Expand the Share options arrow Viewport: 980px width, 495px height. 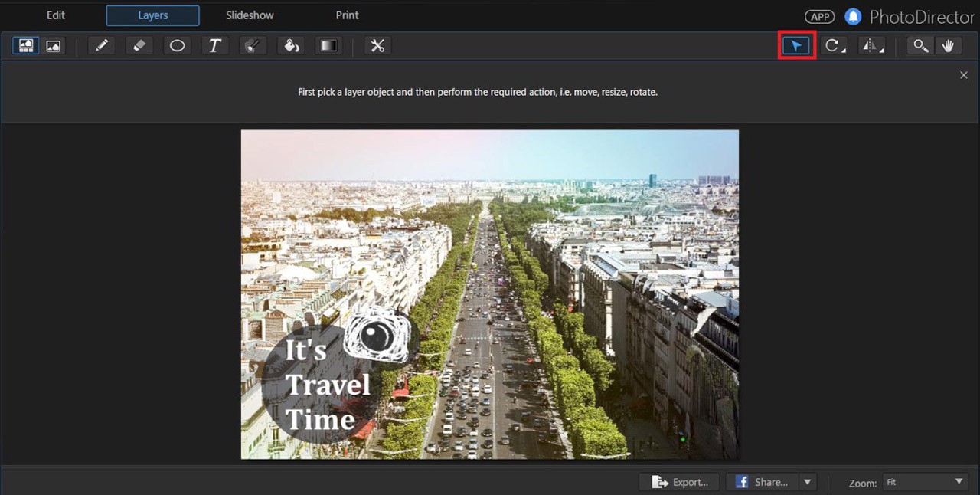[x=807, y=482]
